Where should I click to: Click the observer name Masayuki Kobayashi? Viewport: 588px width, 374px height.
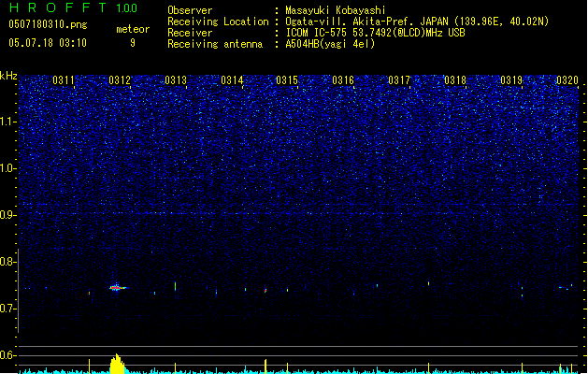(x=336, y=10)
